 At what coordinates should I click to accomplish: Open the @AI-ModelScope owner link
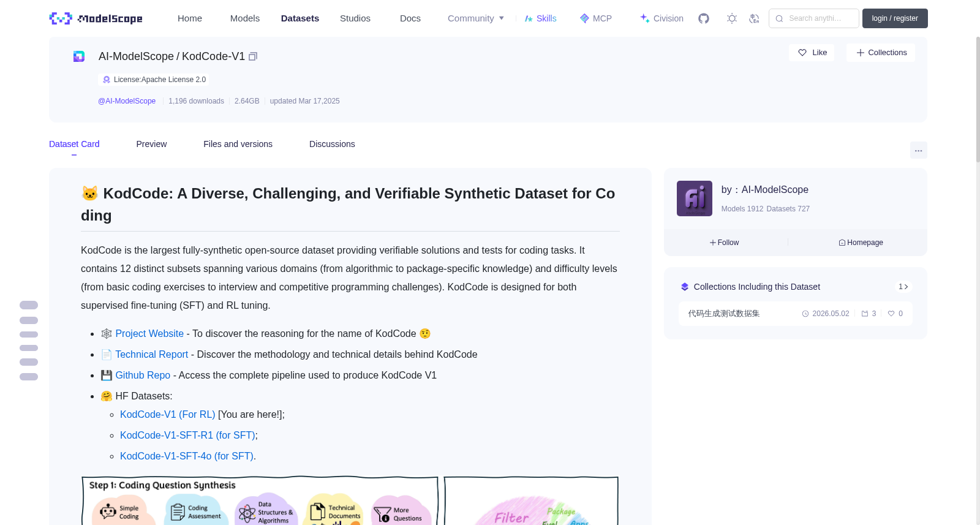click(127, 101)
